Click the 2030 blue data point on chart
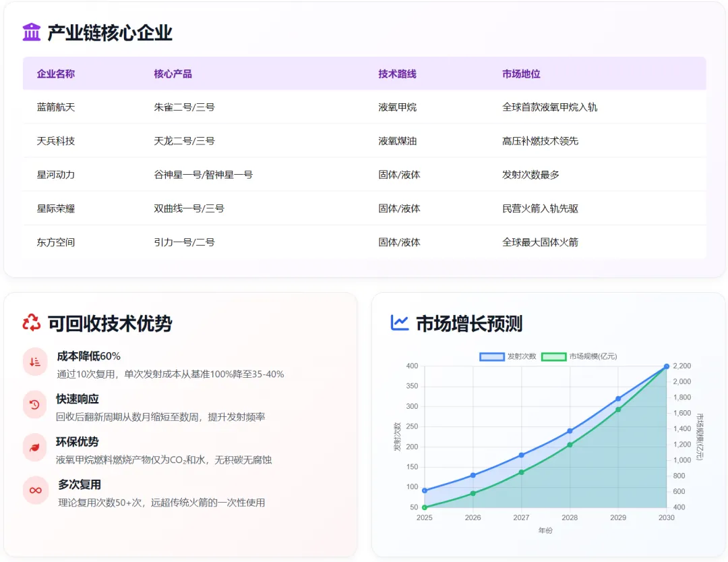This screenshot has height=562, width=728. (666, 366)
